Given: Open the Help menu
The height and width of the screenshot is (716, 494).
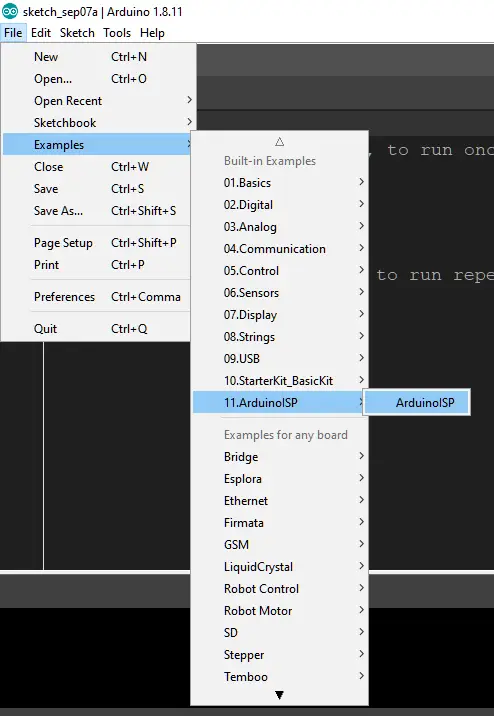Looking at the screenshot, I should [x=152, y=33].
